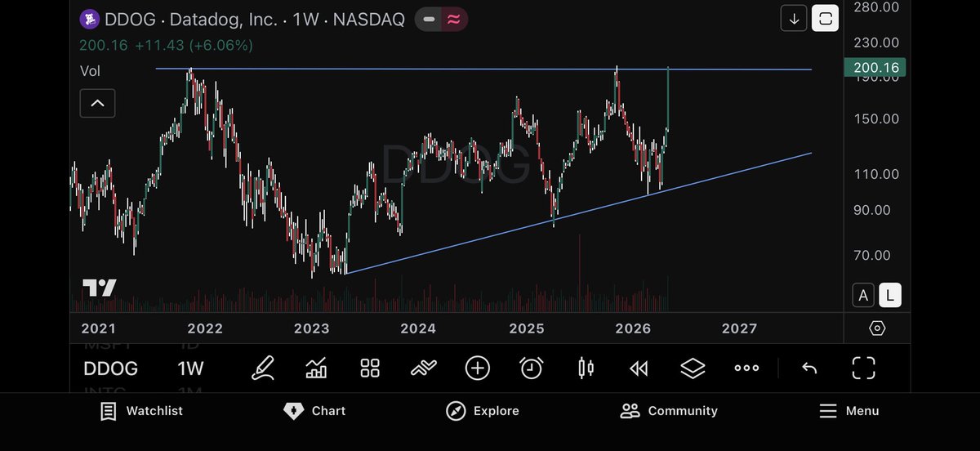Open the drawing tools pen icon
980x451 pixels.
(262, 368)
